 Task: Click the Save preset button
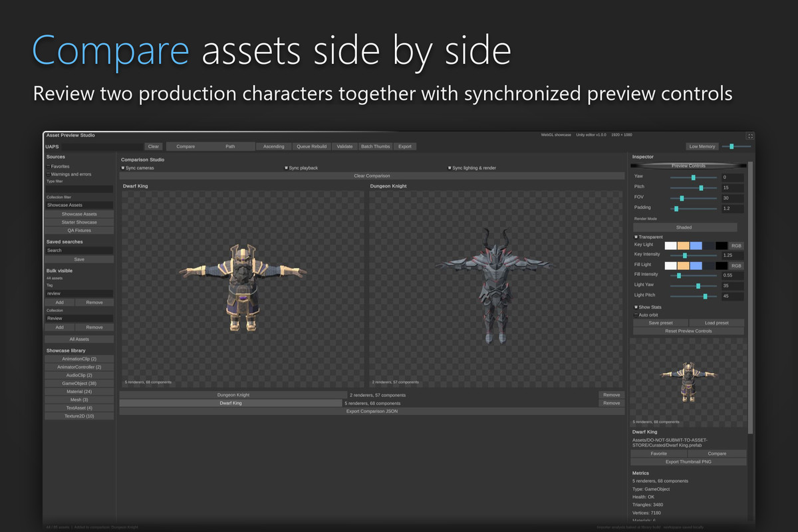click(660, 323)
